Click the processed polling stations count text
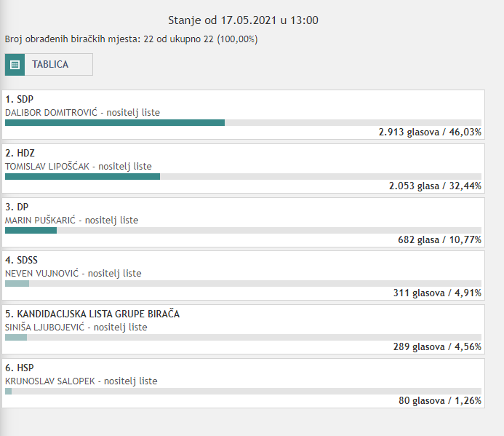The image size is (504, 436). pos(131,39)
